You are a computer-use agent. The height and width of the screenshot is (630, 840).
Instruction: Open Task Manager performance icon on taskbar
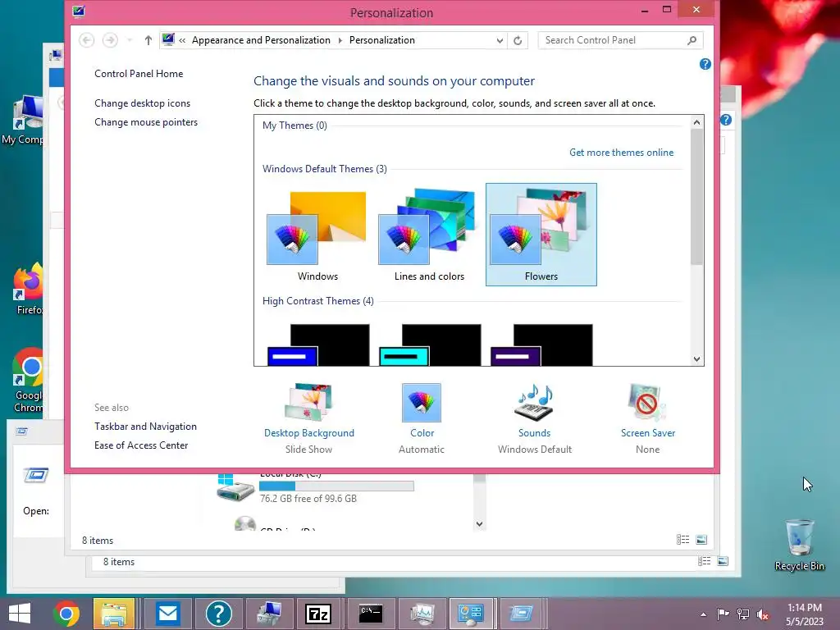point(422,614)
